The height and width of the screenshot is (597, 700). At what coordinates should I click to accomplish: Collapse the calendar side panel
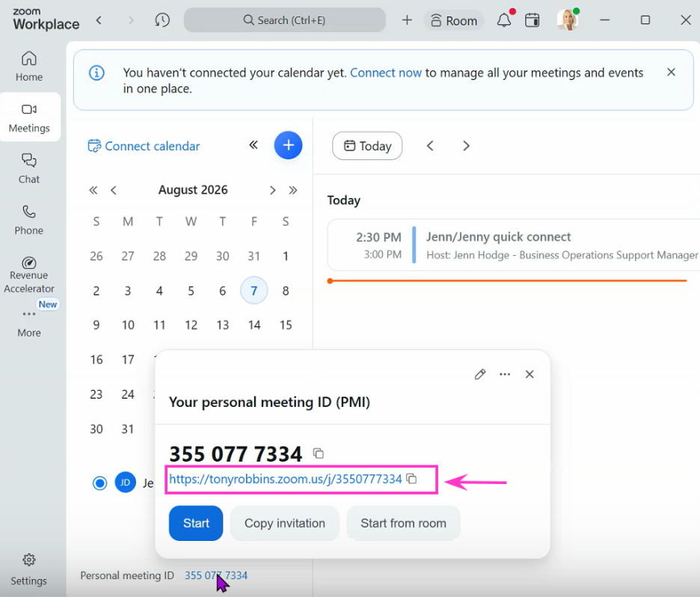254,145
